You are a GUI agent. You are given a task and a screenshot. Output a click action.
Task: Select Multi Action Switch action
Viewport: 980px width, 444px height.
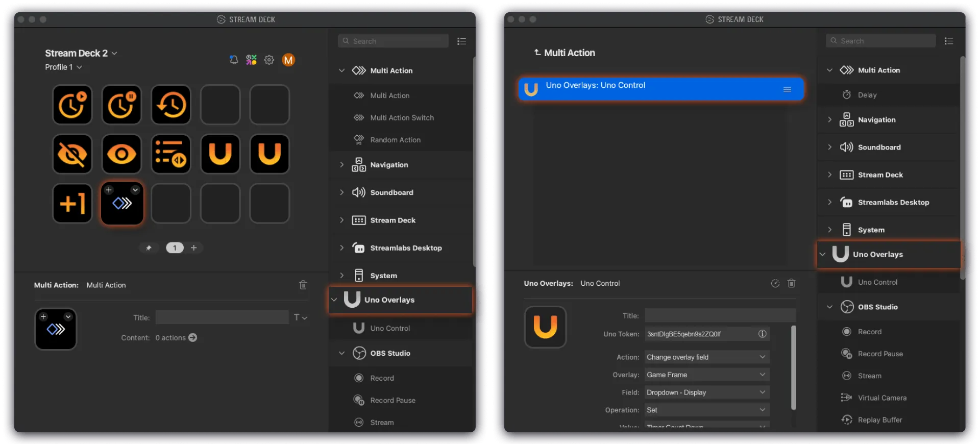[402, 117]
